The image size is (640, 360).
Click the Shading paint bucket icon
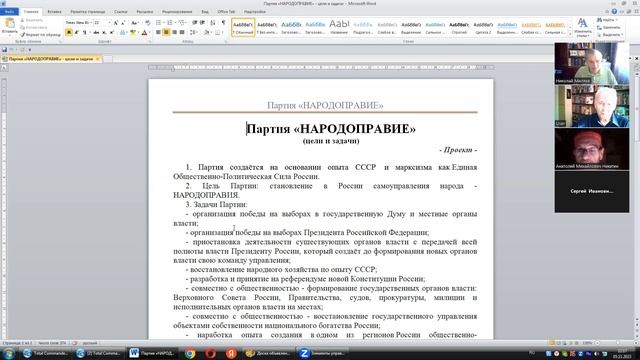tap(206, 32)
